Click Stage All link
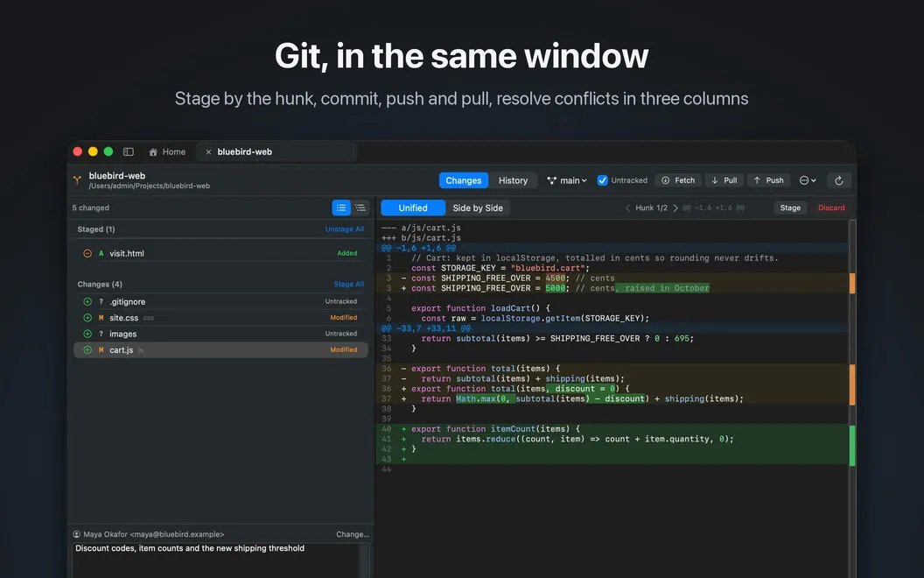924x578 pixels. pyautogui.click(x=349, y=284)
